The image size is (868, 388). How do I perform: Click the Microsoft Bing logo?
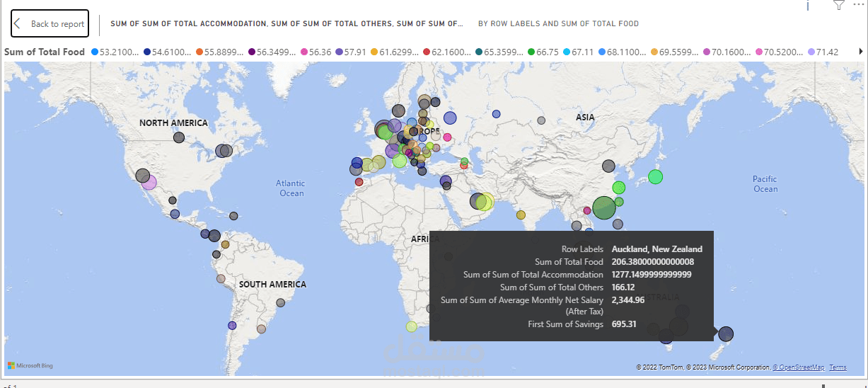[x=30, y=366]
